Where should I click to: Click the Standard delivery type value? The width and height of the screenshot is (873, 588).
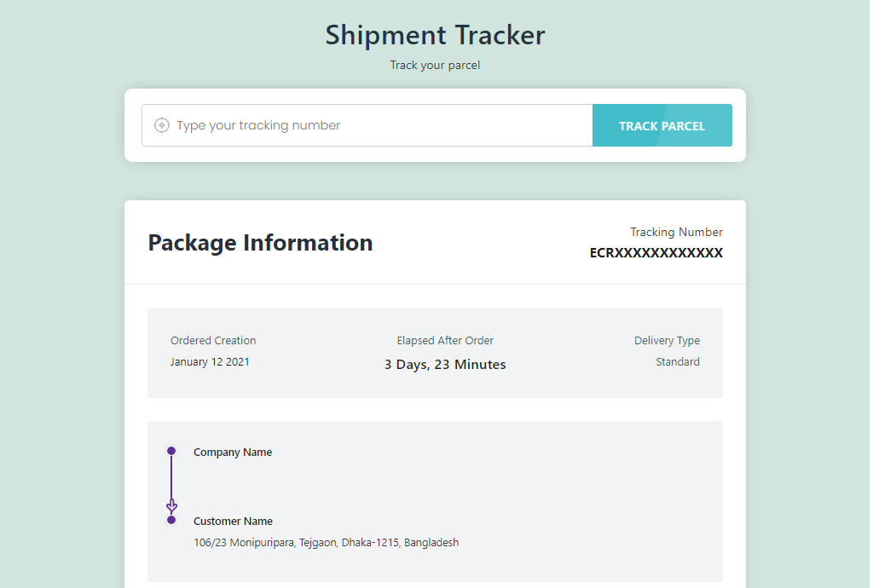coord(677,362)
